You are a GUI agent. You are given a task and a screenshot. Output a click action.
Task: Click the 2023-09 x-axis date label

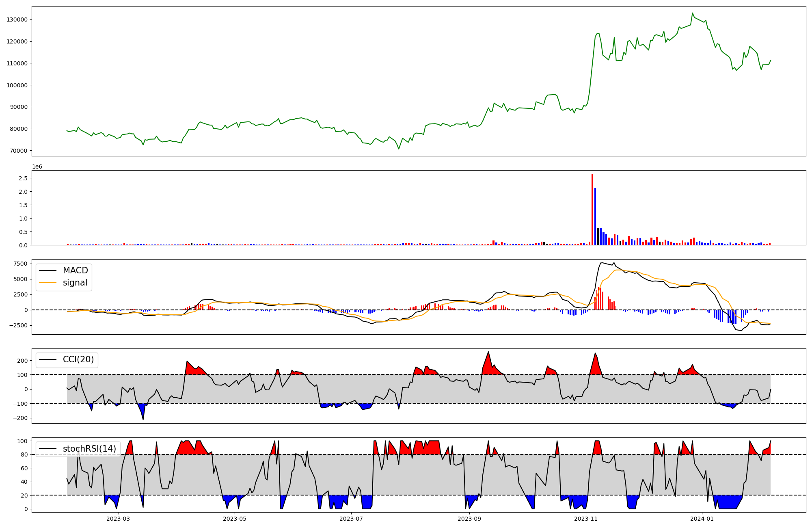coord(469,519)
